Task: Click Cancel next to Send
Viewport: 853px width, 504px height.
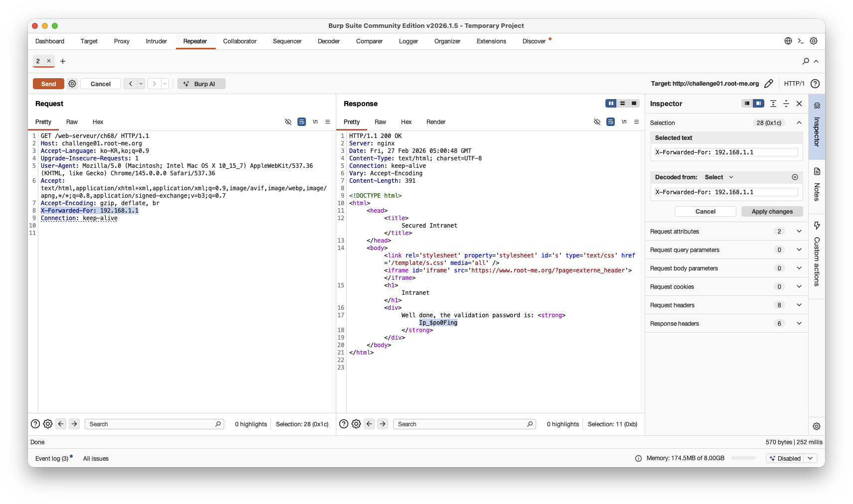Action: point(101,84)
